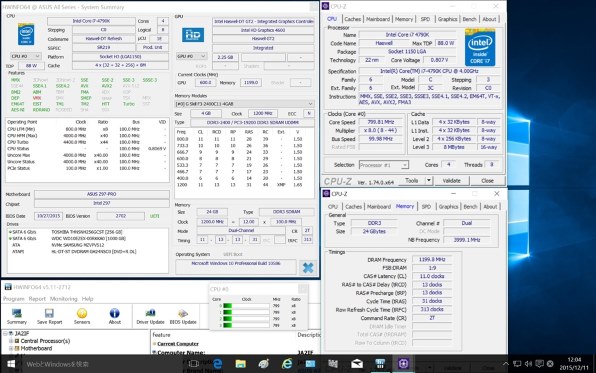The image size is (596, 373).
Task: Click the Core 0 clock bar in CPU #0
Action: coord(246,306)
